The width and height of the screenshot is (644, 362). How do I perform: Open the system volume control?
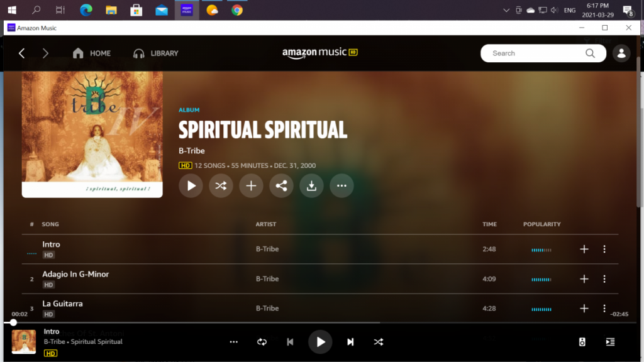[x=555, y=10]
